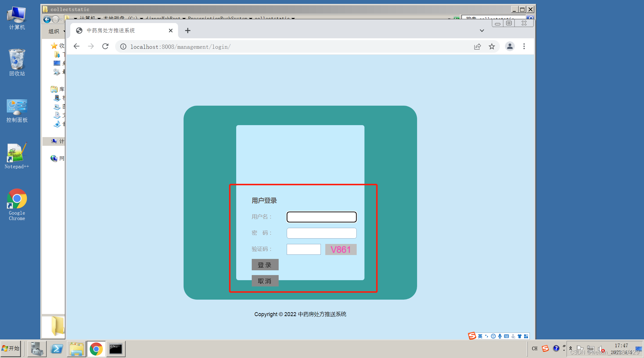
Task: Open new tab with plus button
Action: [x=187, y=31]
